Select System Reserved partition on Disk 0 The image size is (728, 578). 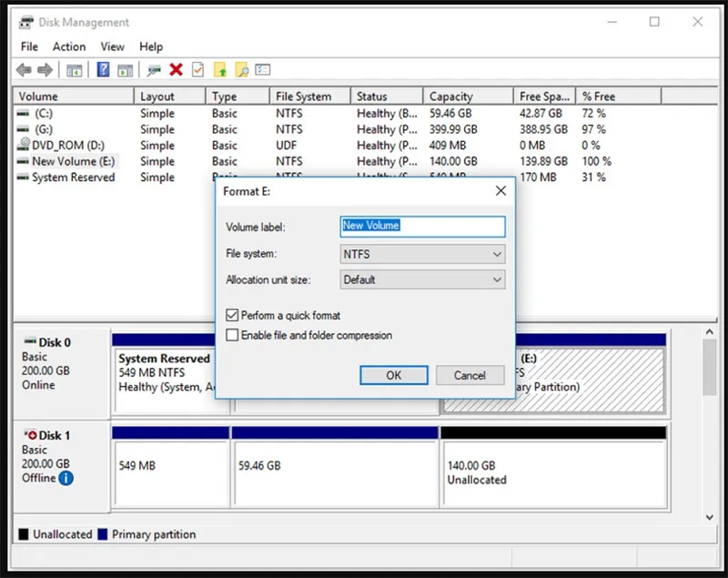[x=165, y=380]
